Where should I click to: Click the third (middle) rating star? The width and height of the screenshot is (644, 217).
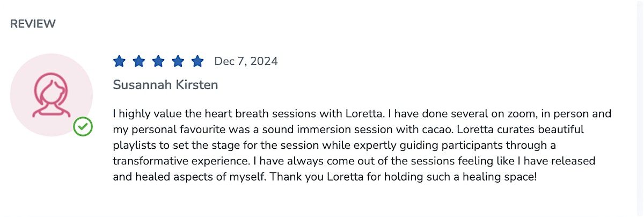tap(158, 61)
